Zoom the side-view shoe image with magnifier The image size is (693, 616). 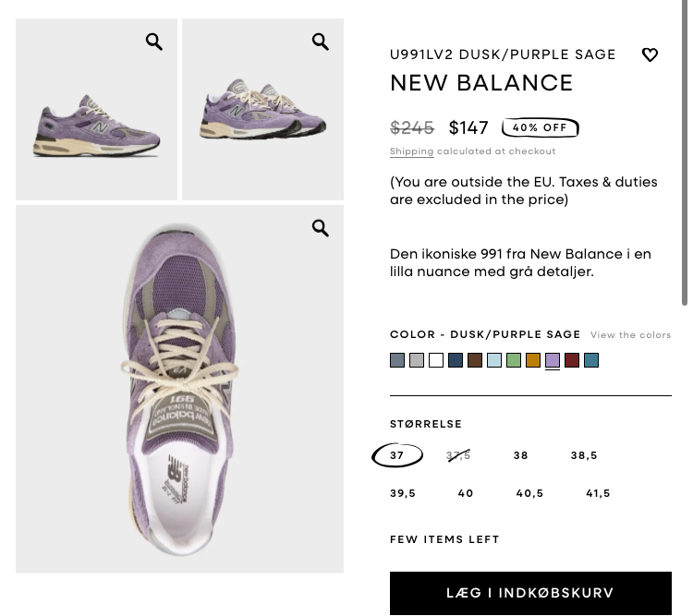coord(154,42)
